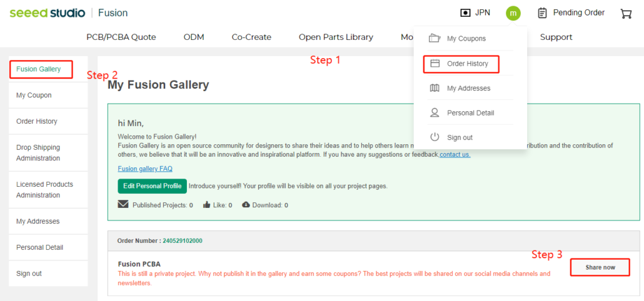644x301 pixels.
Task: Select Fusion Gallery in the sidebar
Action: tap(39, 69)
